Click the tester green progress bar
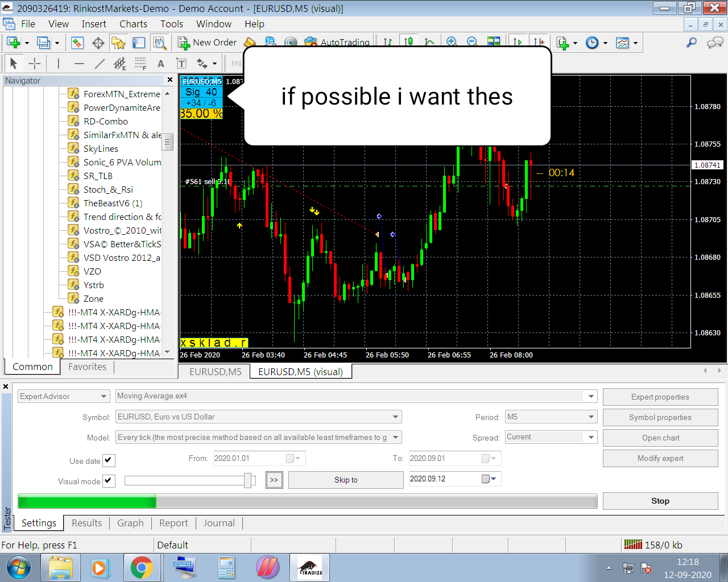 tap(87, 501)
